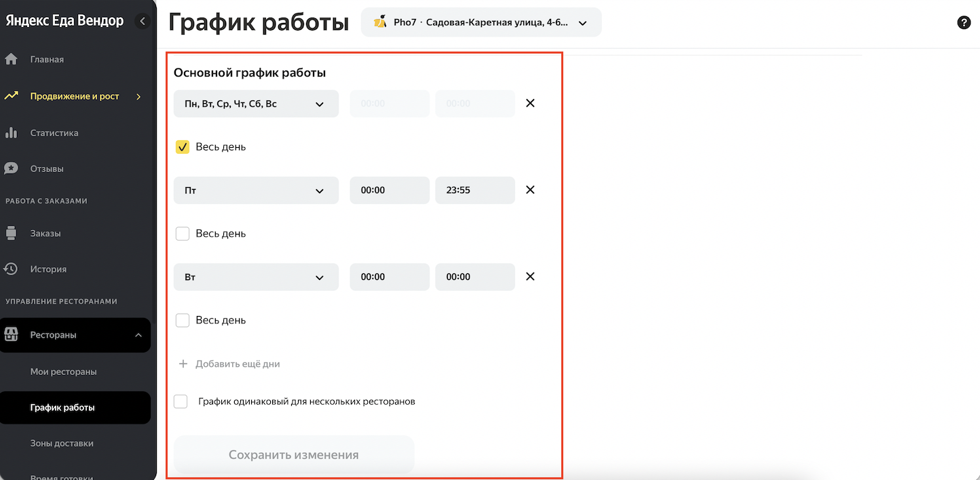Click the Заказы orders icon
The width and height of the screenshot is (980, 480).
(11, 233)
